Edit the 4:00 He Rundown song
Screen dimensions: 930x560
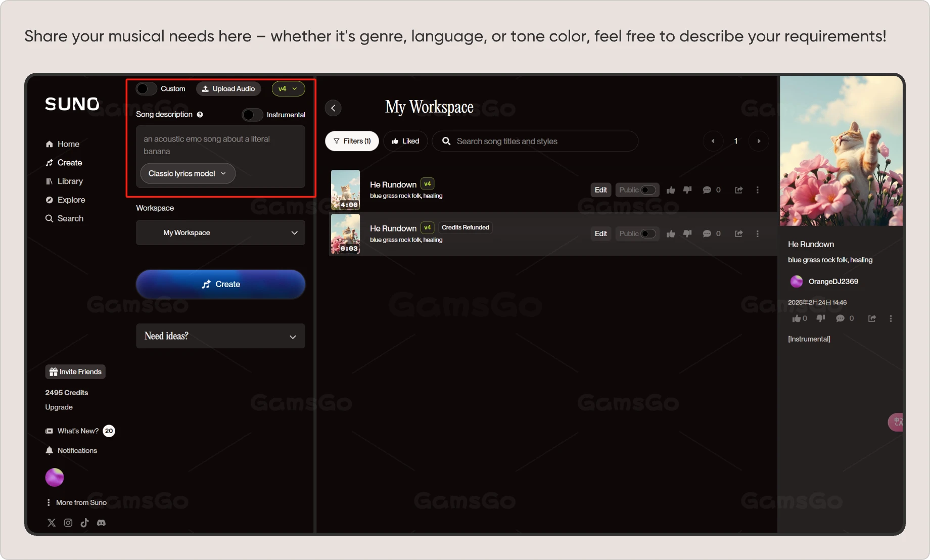pyautogui.click(x=600, y=190)
